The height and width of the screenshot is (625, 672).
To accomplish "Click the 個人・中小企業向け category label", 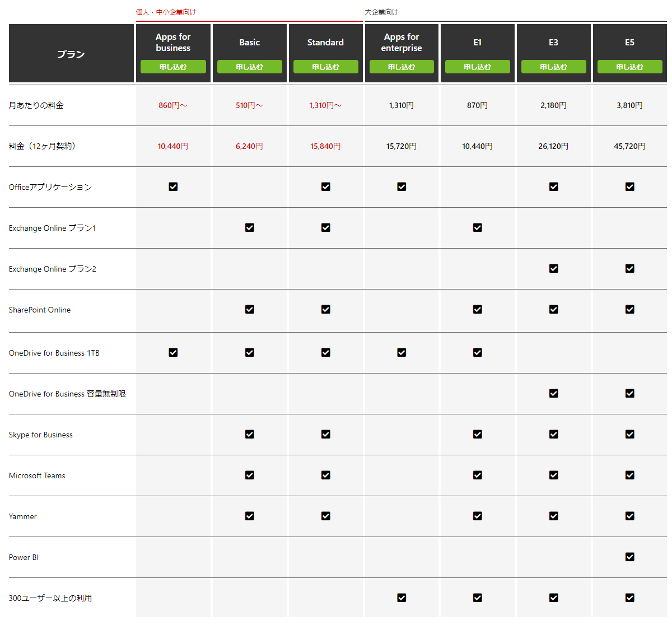I will (166, 12).
